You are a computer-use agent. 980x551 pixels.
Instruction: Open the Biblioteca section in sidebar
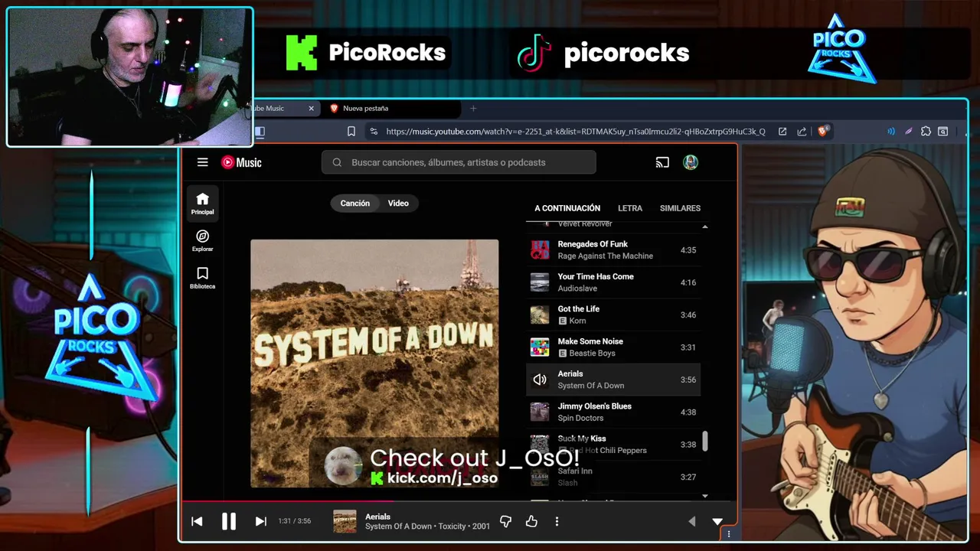click(x=202, y=279)
